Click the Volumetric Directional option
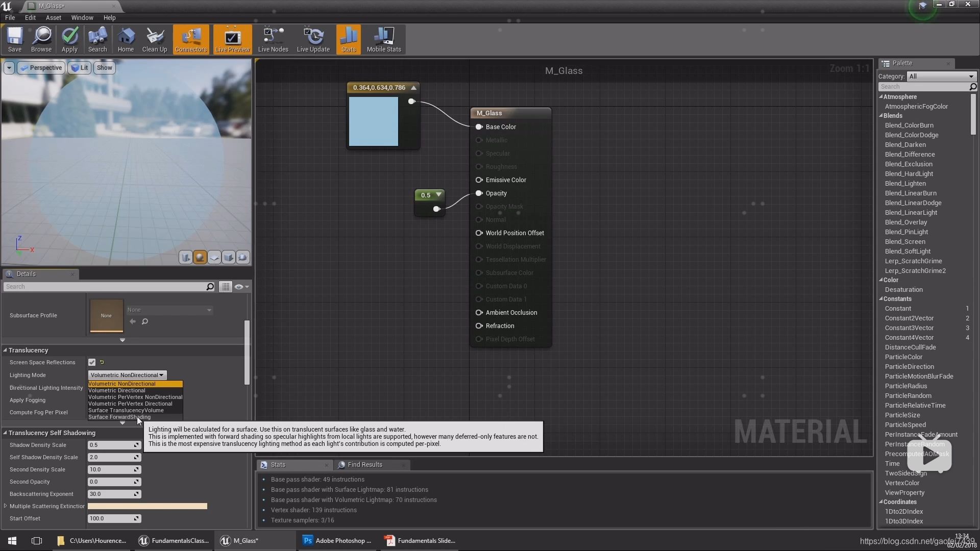The width and height of the screenshot is (980, 551). pos(118,390)
